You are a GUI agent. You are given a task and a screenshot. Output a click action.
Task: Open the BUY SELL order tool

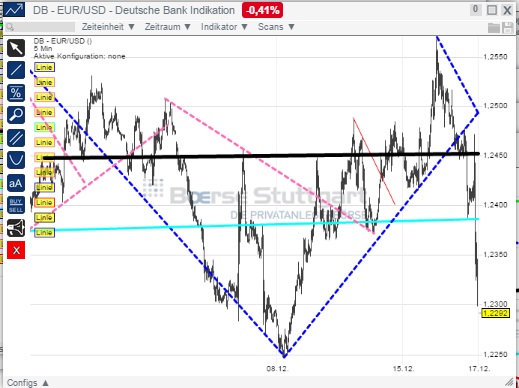[x=16, y=205]
